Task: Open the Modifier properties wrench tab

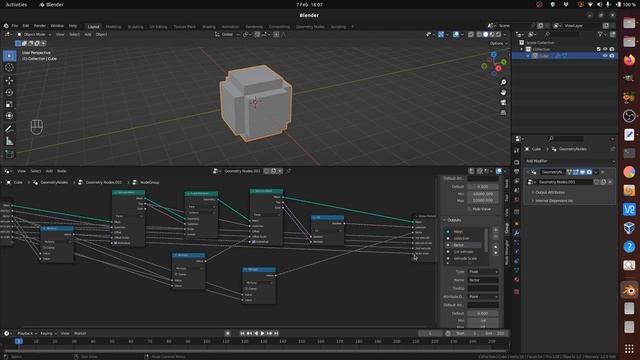Action: coord(517,233)
